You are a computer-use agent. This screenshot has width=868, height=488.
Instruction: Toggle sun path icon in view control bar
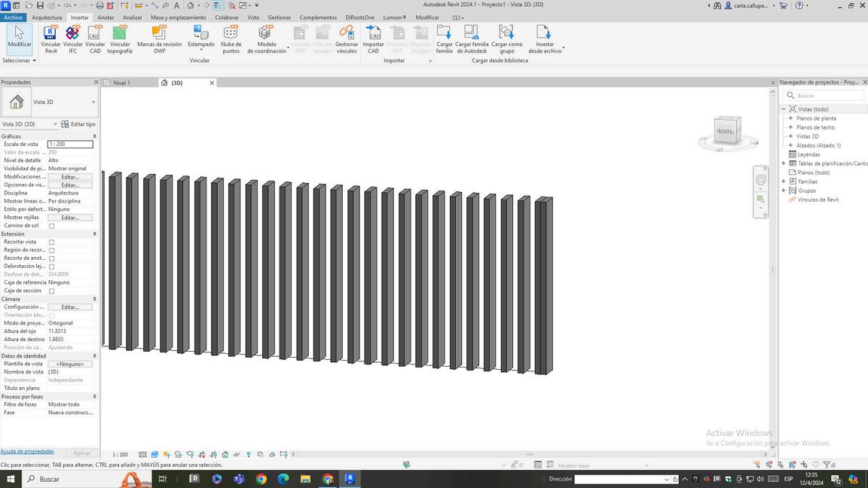coord(166,454)
